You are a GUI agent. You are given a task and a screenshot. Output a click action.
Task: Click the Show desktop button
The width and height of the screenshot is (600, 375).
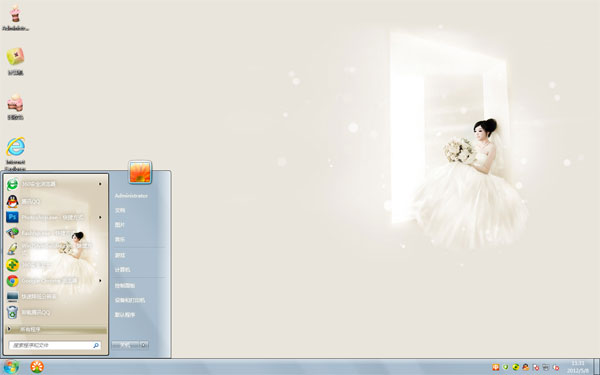point(596,367)
